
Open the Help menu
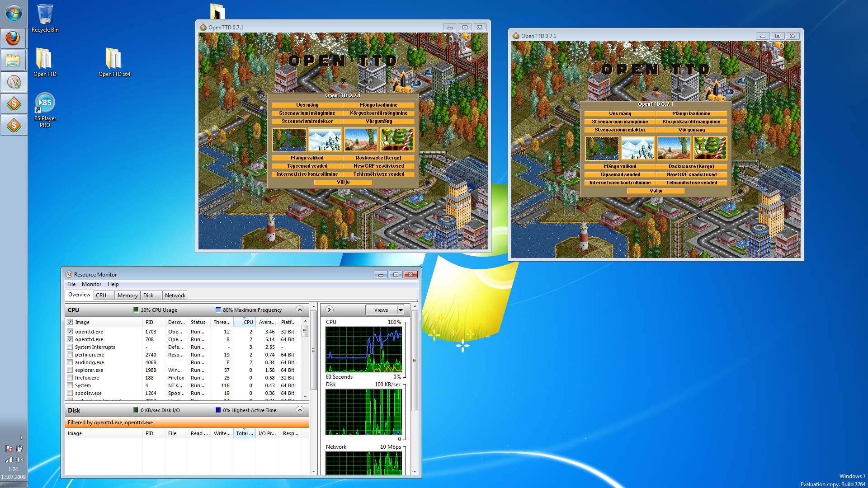(113, 284)
